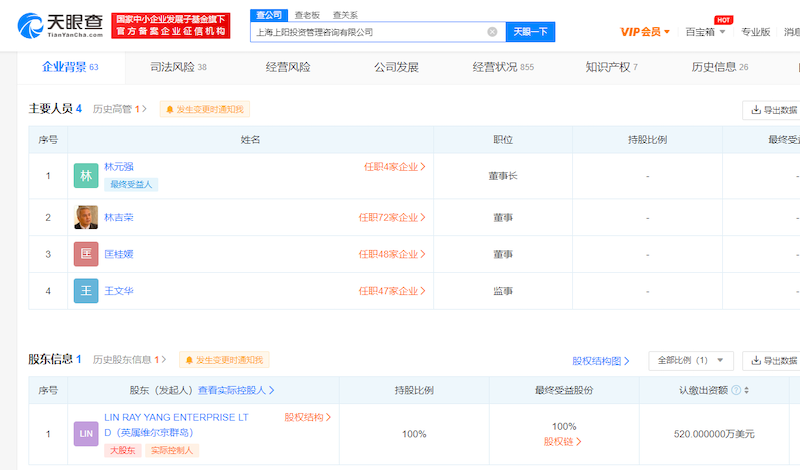Click 林吉荣's profile photo

click(x=86, y=217)
